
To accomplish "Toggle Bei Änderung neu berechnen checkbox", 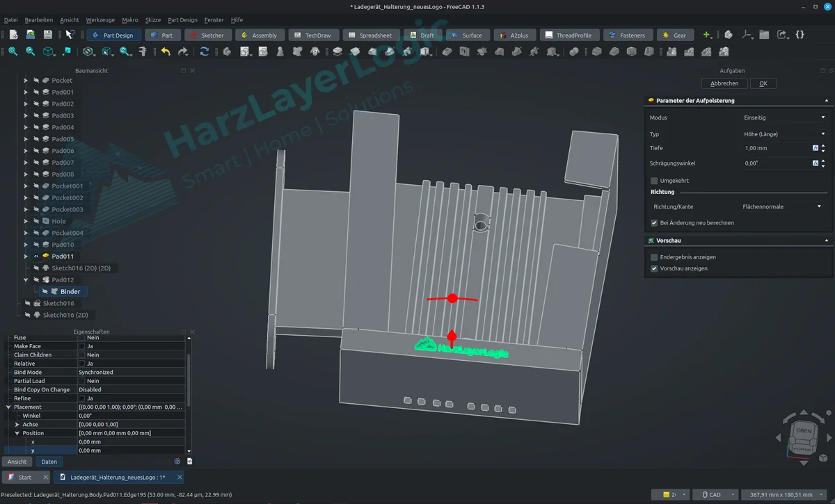I will (x=654, y=223).
